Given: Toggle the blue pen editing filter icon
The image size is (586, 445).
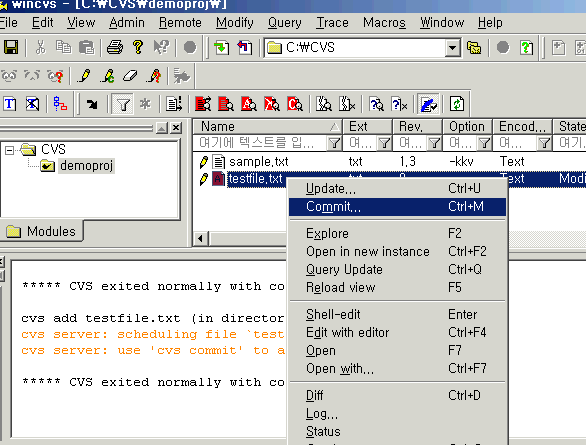Looking at the screenshot, I should tap(428, 104).
